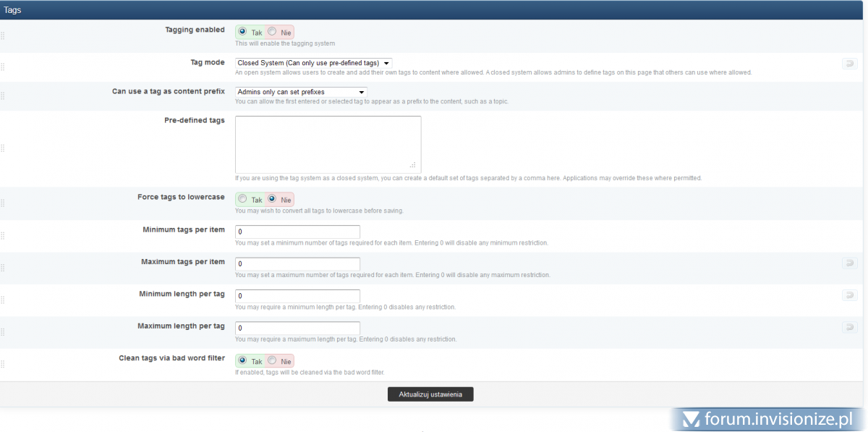Click the Minimum length per tag field
Viewport: 868px width, 432px height.
(297, 296)
